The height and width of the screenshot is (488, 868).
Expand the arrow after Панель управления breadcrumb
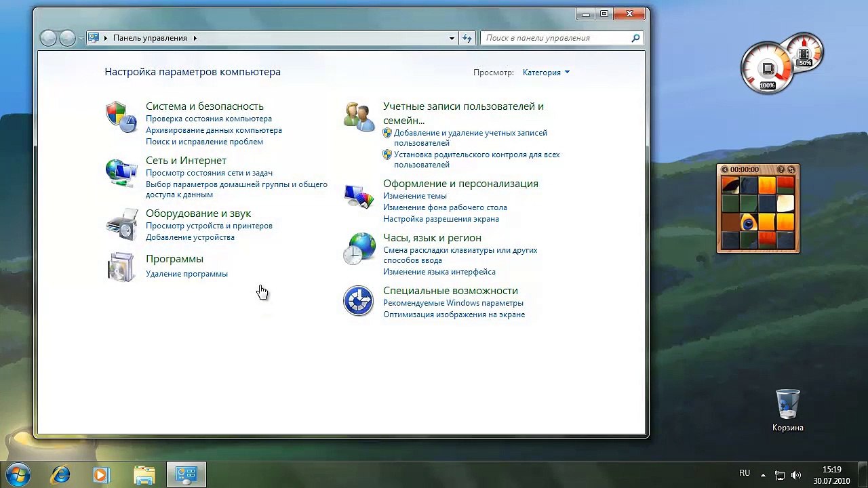pos(195,38)
